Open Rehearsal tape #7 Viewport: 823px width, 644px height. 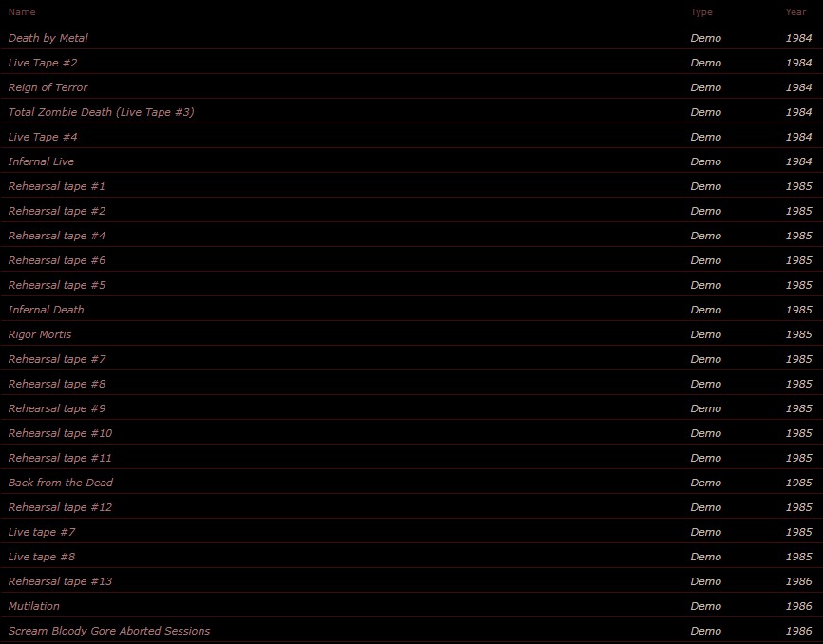(57, 359)
